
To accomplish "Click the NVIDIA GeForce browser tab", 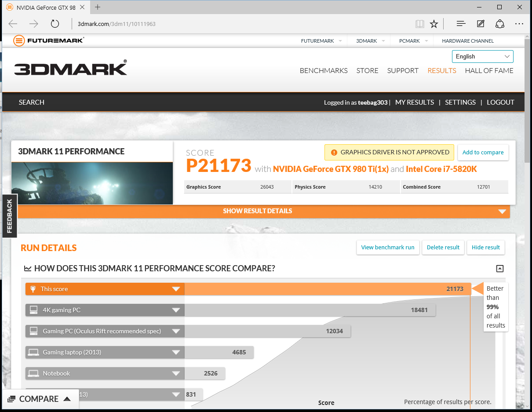I will pyautogui.click(x=46, y=7).
